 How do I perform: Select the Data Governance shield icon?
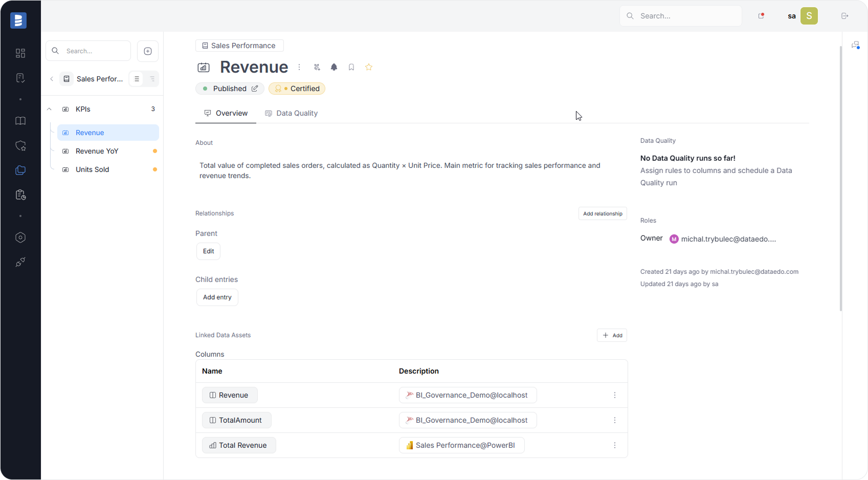pos(20,146)
